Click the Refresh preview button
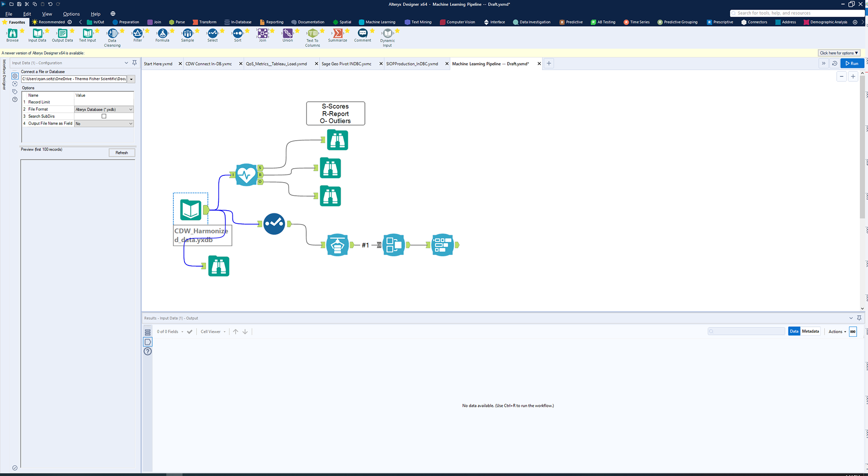This screenshot has height=476, width=868. coord(122,153)
